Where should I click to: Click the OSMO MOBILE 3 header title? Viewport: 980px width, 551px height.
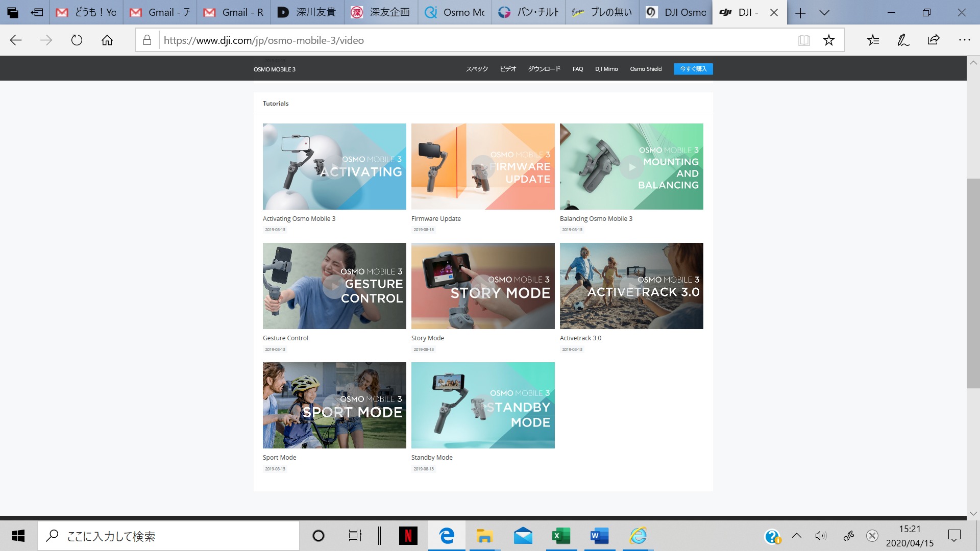[275, 69]
